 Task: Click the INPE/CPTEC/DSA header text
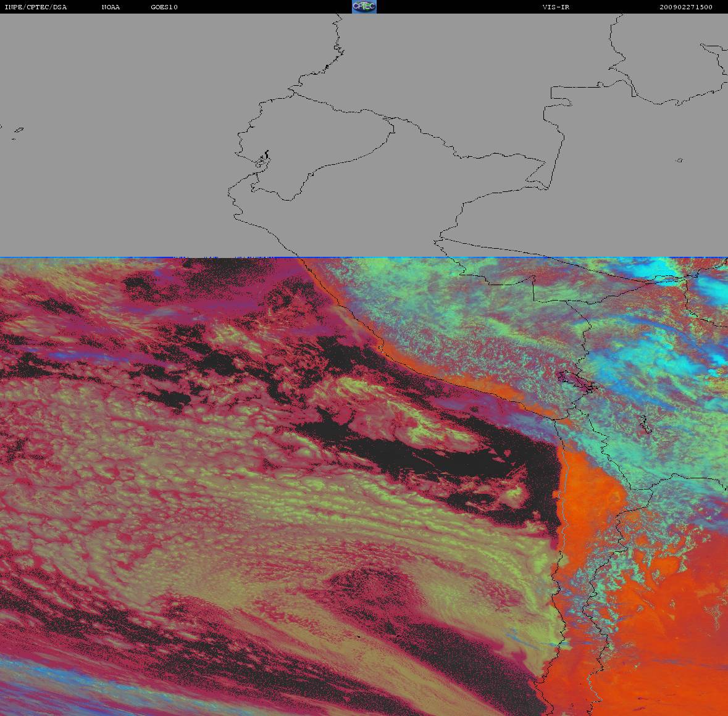tap(35, 7)
